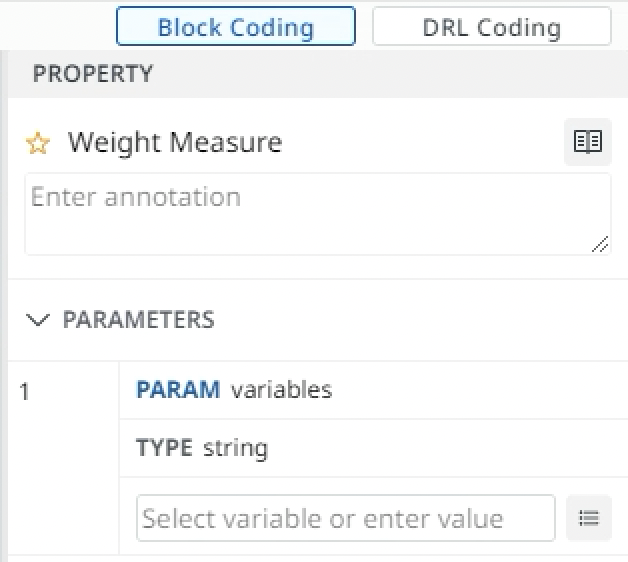
Task: Focus the Select variable or enter value field
Action: (x=346, y=518)
